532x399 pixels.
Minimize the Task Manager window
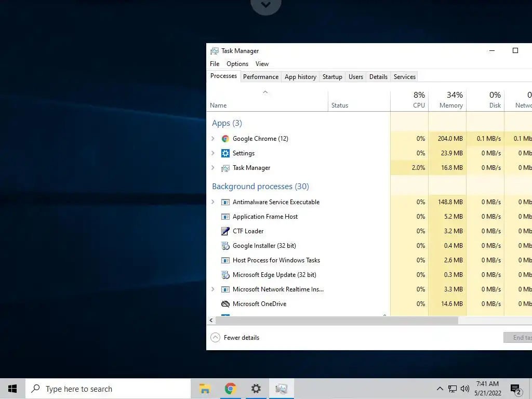click(492, 51)
